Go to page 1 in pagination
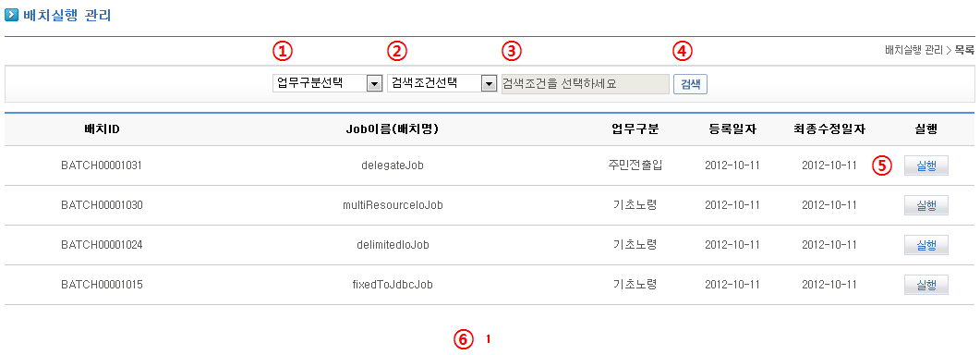This screenshot has height=355, width=980. pyautogui.click(x=488, y=339)
